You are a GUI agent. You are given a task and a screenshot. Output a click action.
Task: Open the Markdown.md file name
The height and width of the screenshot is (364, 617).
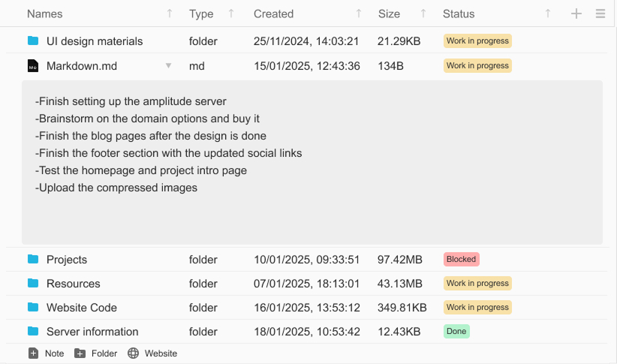(82, 66)
